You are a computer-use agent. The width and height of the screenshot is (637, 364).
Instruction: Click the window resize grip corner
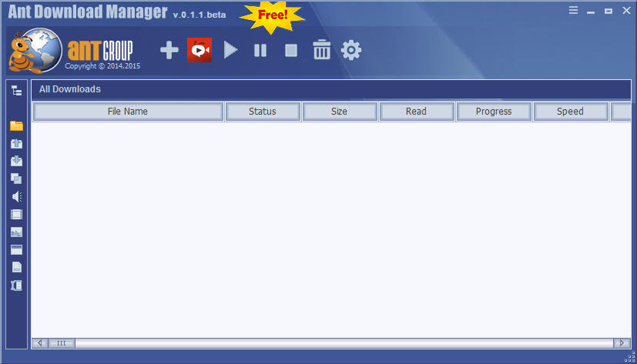629,357
